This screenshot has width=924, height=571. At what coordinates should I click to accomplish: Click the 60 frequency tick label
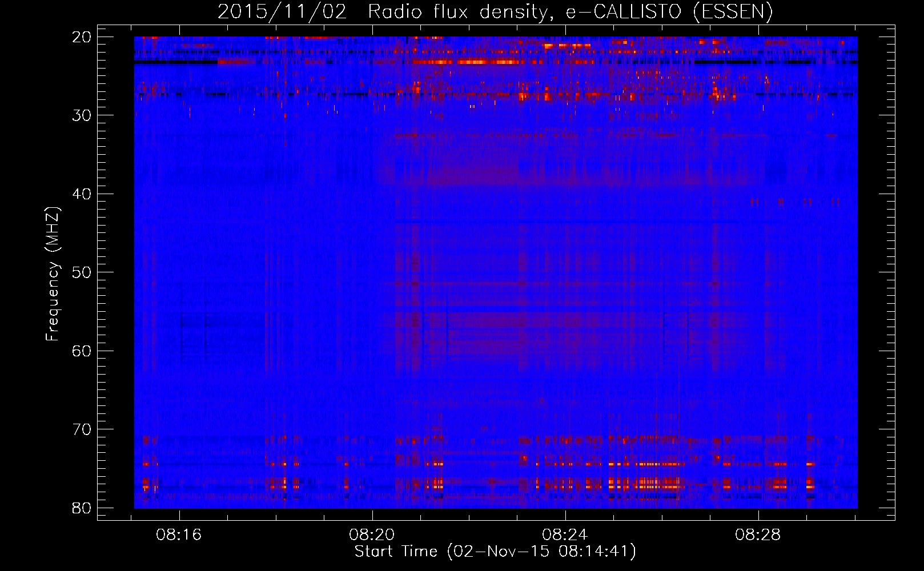click(82, 351)
